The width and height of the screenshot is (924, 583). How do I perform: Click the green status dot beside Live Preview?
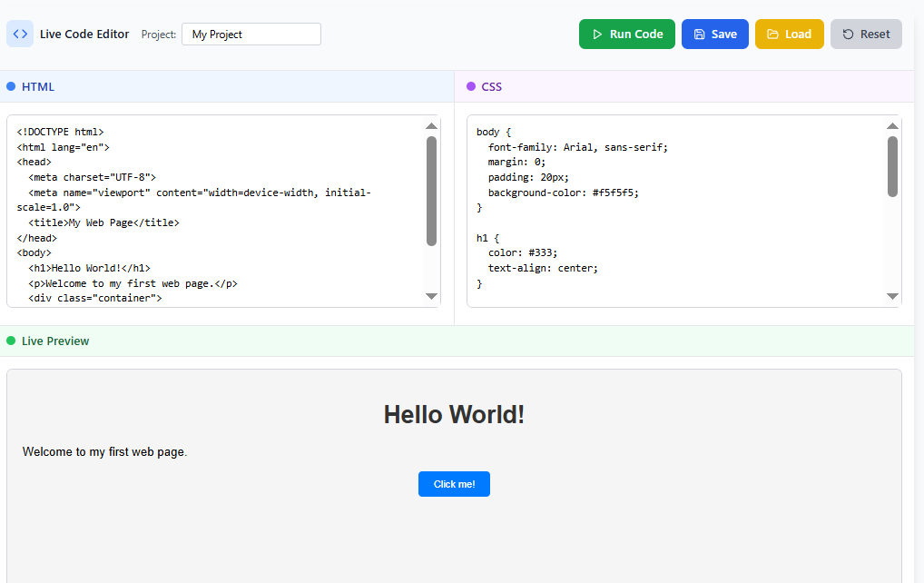click(10, 341)
